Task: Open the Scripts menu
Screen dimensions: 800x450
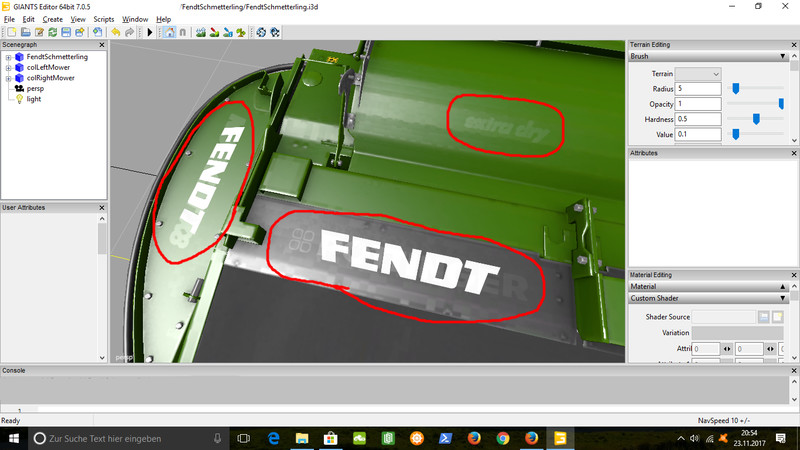Action: pos(103,19)
